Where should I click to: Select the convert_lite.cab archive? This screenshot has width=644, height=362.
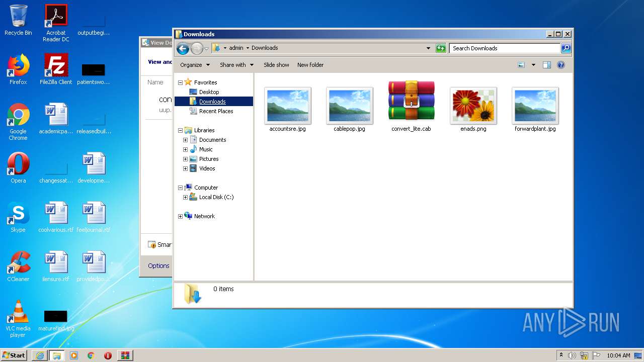[x=412, y=107]
